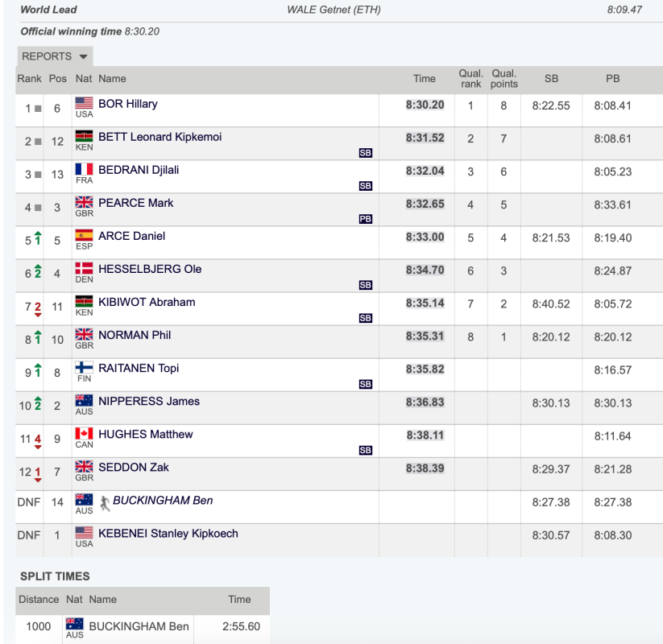Click BUCKINGHAM Ben in the split times table
Screen dimensions: 663x644
tap(139, 626)
